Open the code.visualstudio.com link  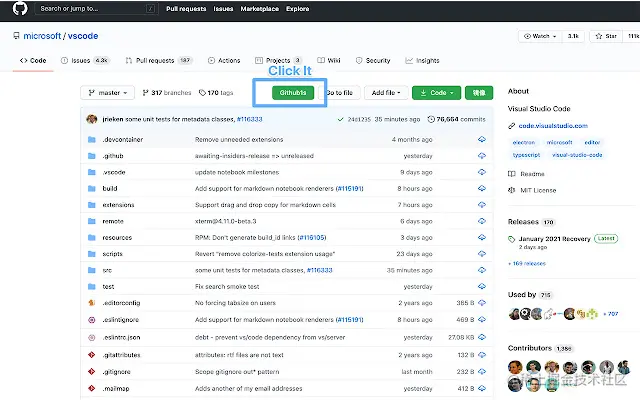tap(553, 126)
